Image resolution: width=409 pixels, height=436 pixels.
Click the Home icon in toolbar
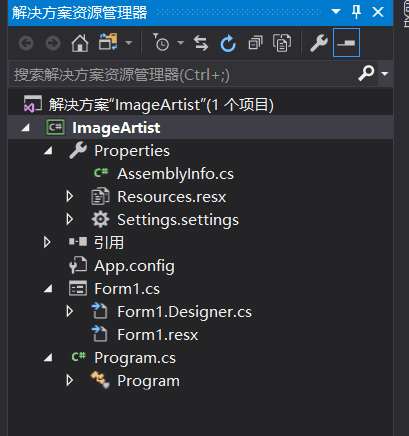tap(80, 43)
